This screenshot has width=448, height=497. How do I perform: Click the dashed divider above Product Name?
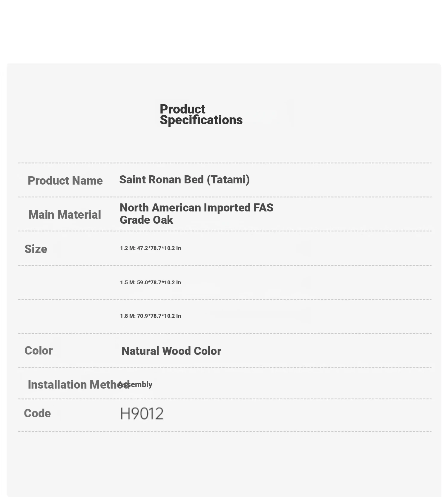[x=225, y=163]
